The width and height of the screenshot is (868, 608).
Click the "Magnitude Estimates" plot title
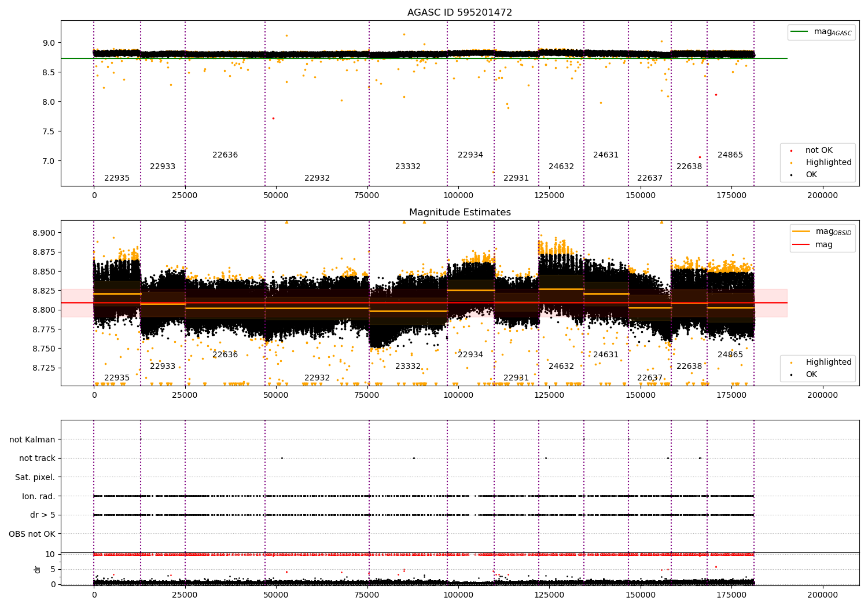(x=459, y=213)
